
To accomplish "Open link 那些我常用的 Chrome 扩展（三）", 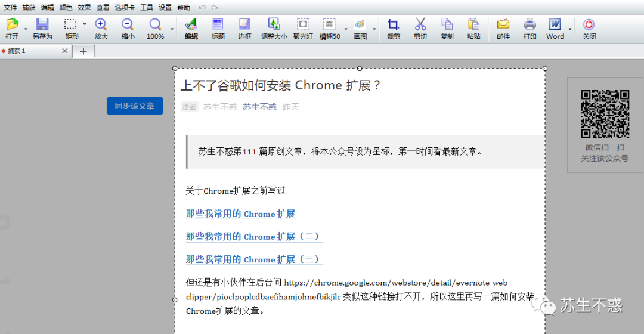I will pos(254,259).
